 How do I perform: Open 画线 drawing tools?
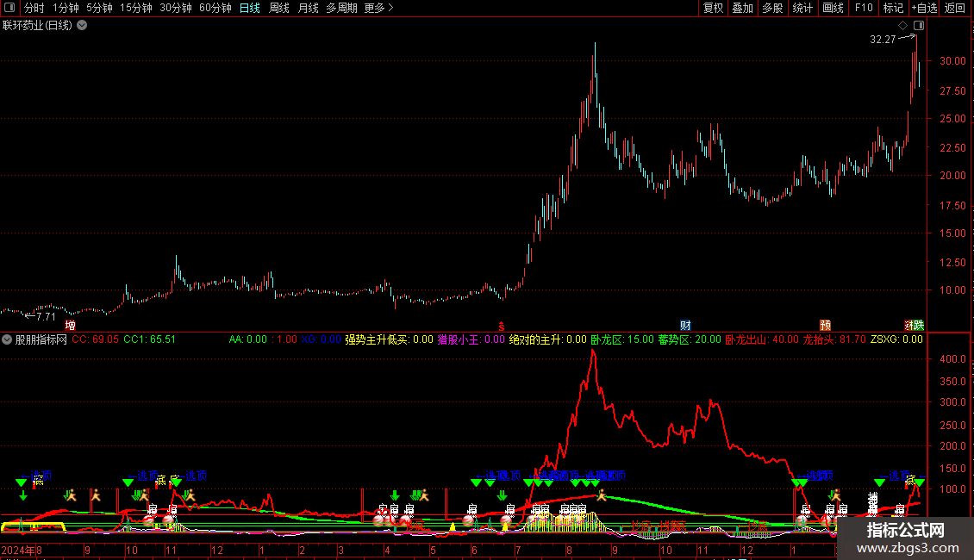tap(833, 8)
